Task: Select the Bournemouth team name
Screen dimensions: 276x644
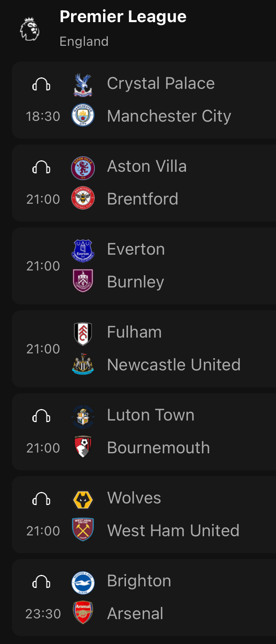Action: [x=158, y=448]
